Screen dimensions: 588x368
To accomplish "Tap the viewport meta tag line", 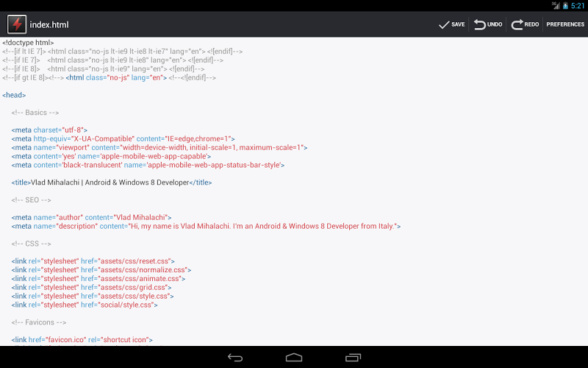I will tap(159, 148).
